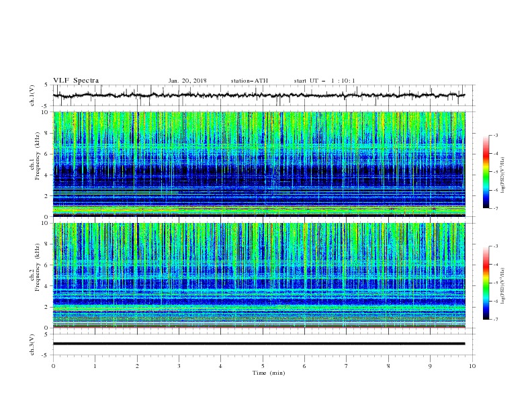Click the upper color scale bar
532x411 pixels.
click(x=486, y=172)
